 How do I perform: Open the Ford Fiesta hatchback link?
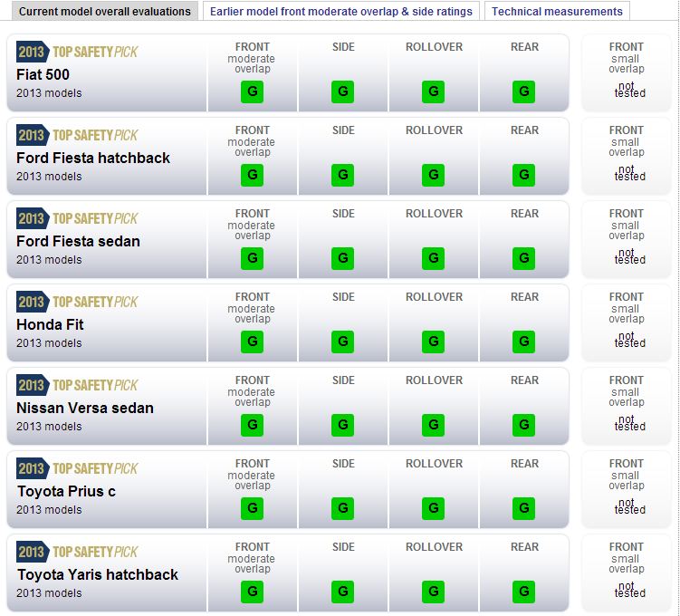(x=93, y=158)
